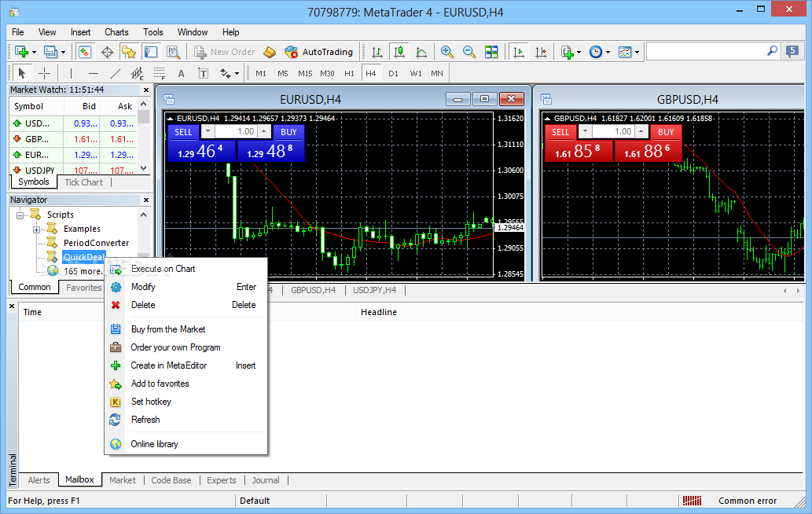Select the equidistant channel tool
This screenshot has width=812, height=514.
(x=138, y=74)
